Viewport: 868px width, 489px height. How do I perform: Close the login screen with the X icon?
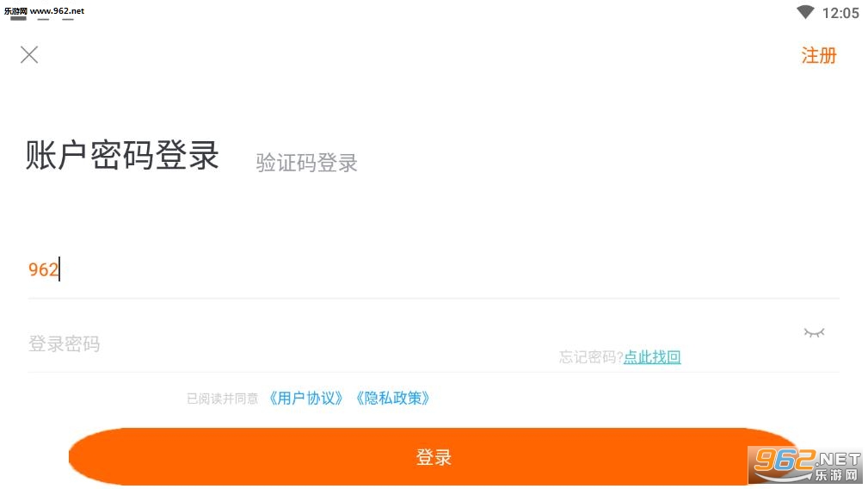pos(29,55)
